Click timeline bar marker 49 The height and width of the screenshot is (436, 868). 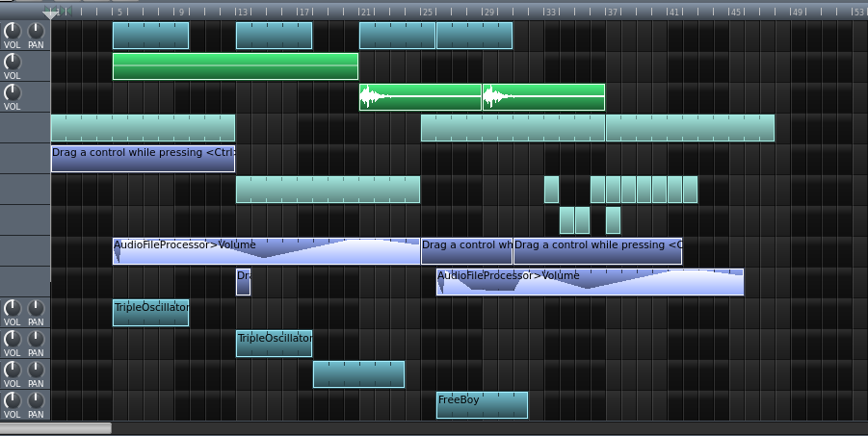798,12
